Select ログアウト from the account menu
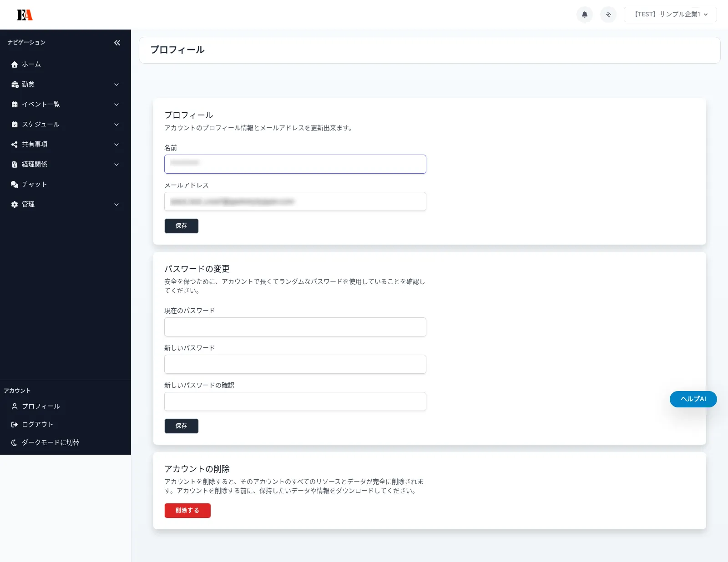 [37, 424]
